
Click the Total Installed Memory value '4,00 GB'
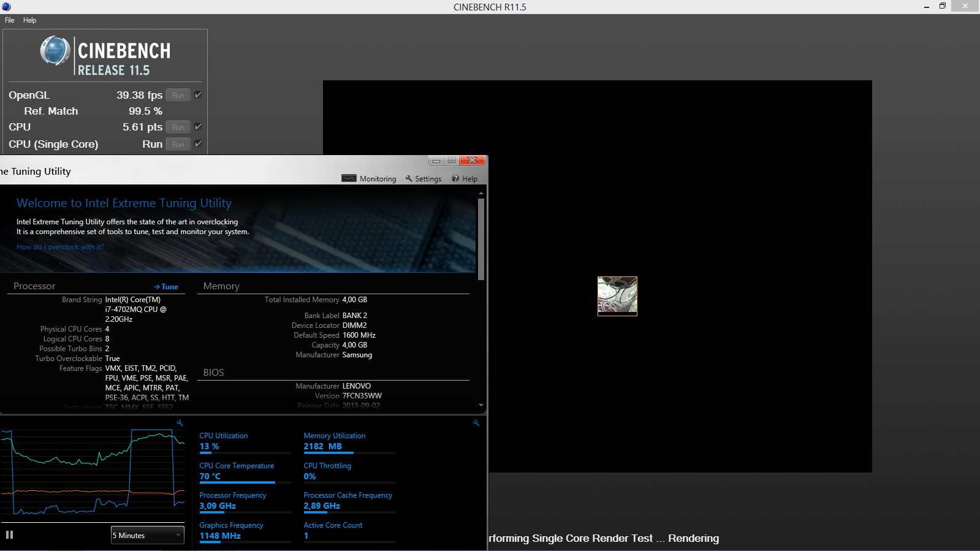(355, 300)
